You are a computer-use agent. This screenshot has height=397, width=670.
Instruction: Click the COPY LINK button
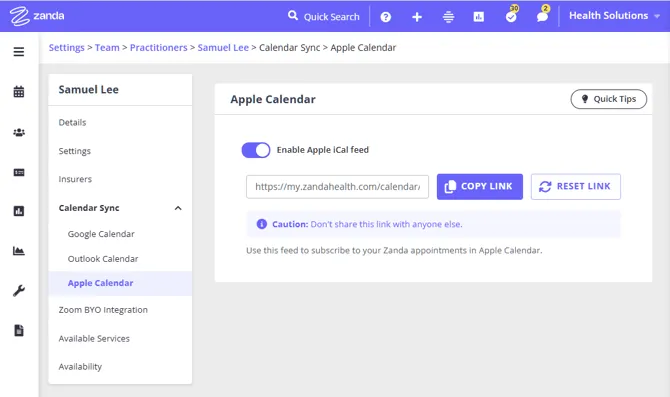click(479, 187)
